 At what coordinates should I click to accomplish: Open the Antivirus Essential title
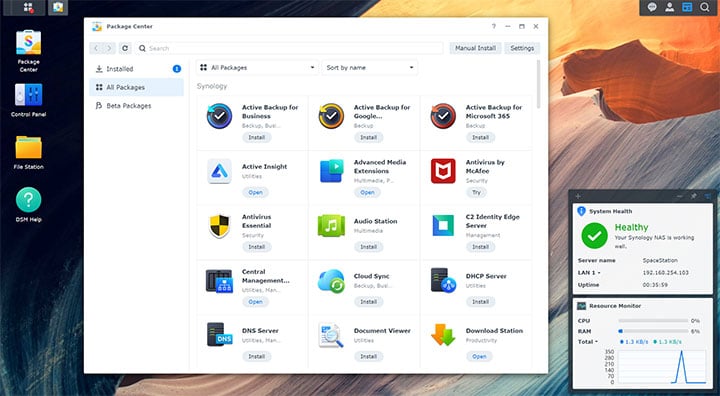256,221
